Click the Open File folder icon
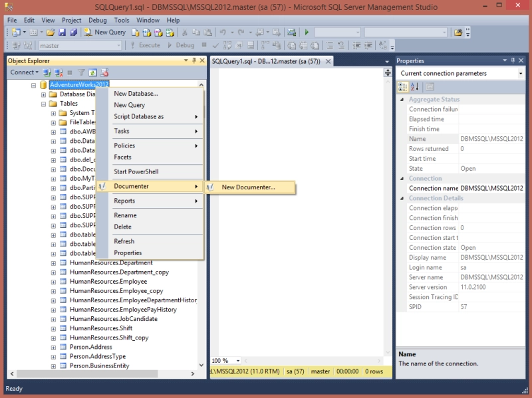This screenshot has width=532, height=398. 51,33
